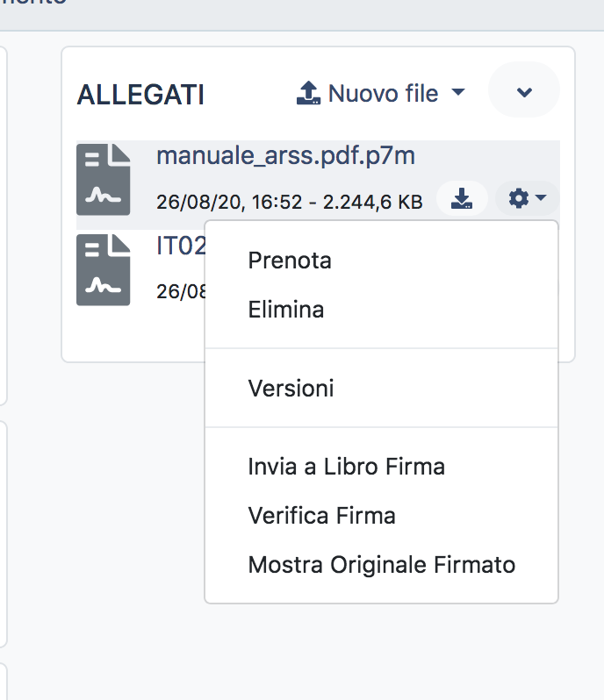Click the signed document icon of manuale_arss.pdf.p7m

coord(104,180)
